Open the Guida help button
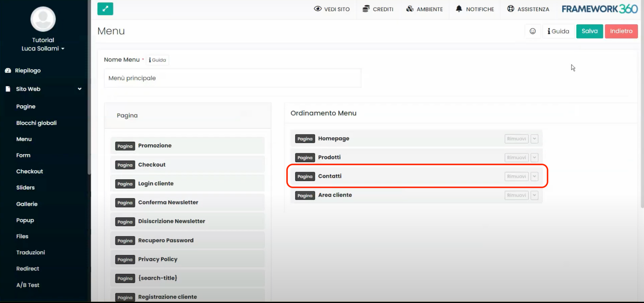This screenshot has width=644, height=303. pyautogui.click(x=558, y=31)
